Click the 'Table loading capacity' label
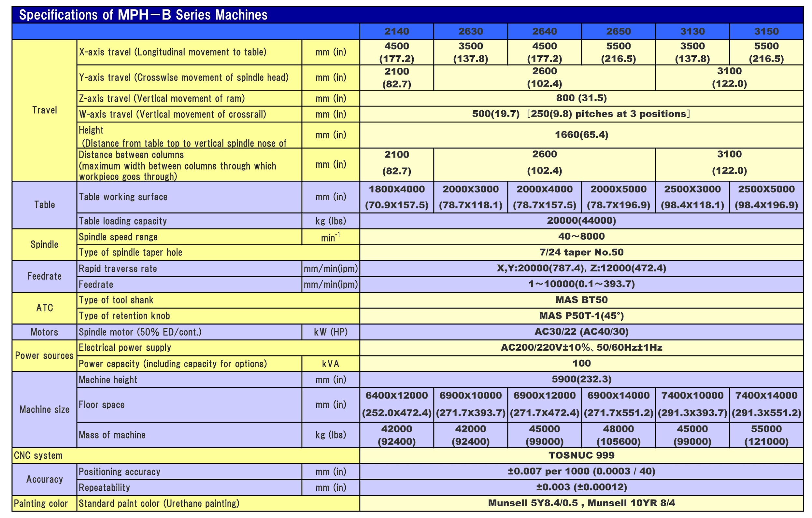The height and width of the screenshot is (518, 812). 123,221
